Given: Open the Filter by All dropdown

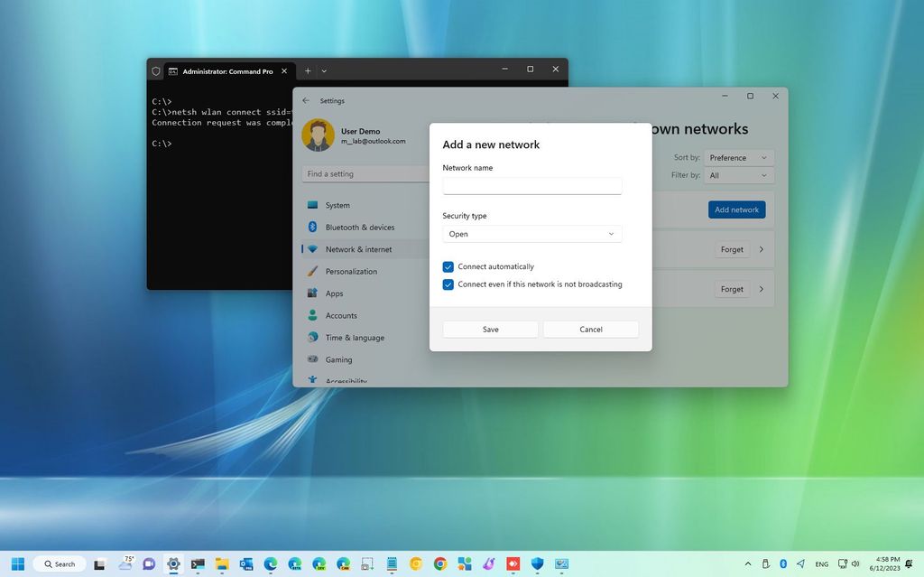Looking at the screenshot, I should [738, 175].
